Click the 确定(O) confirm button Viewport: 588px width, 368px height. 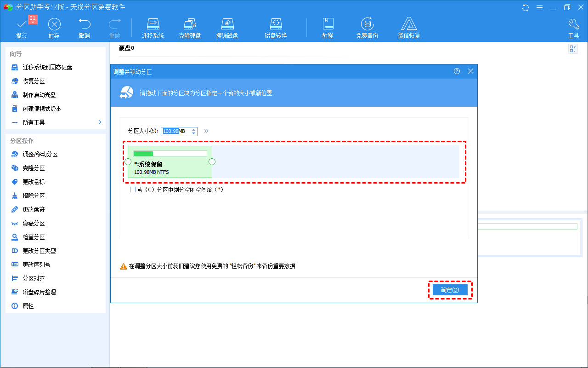click(450, 290)
